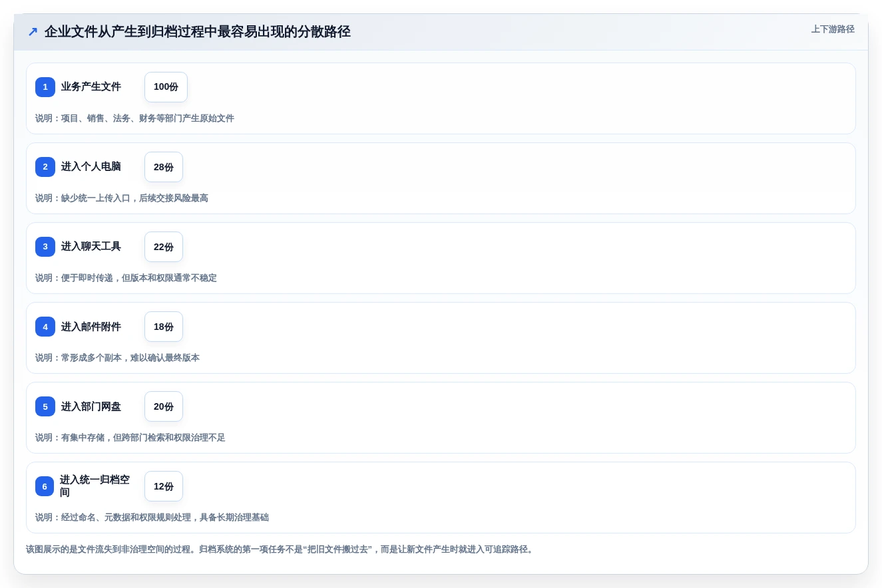Select the 进入统一归档空间 step label

point(95,486)
